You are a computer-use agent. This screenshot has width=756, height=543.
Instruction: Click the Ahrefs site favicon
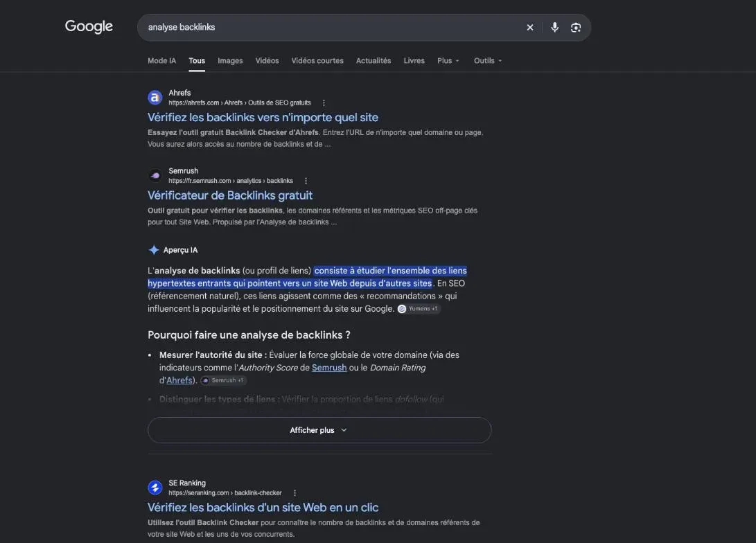[x=155, y=98]
